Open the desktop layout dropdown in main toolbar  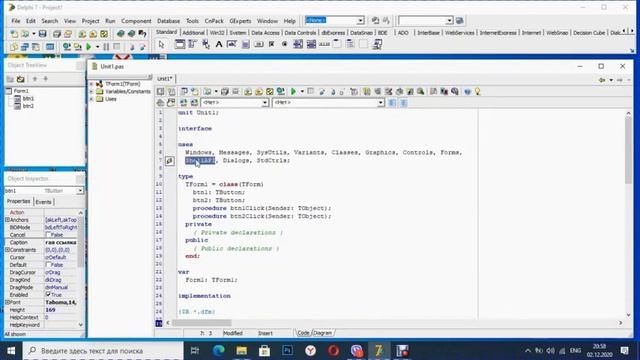[360, 20]
